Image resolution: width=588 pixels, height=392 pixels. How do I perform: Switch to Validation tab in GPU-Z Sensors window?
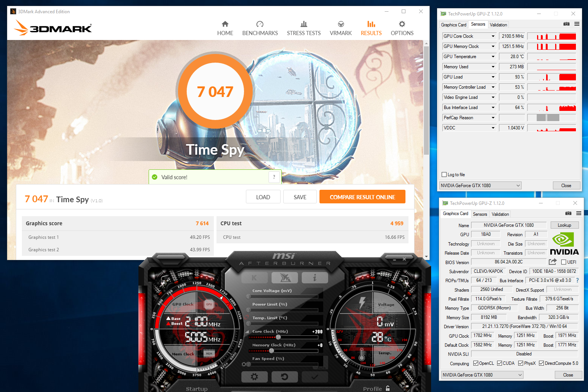498,25
